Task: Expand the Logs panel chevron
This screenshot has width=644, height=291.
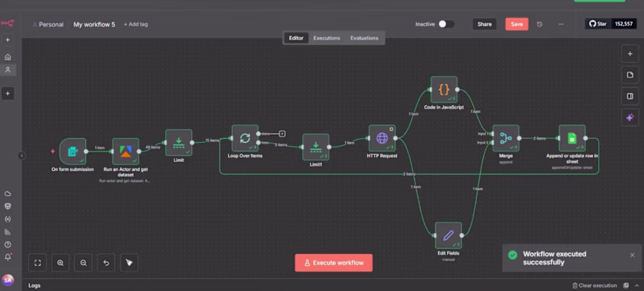Action: pos(637,285)
